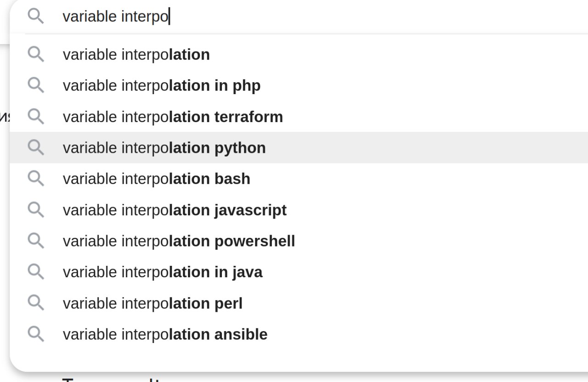Choose 'variable interpolation in php' suggestion
This screenshot has width=588, height=382.
coord(299,85)
